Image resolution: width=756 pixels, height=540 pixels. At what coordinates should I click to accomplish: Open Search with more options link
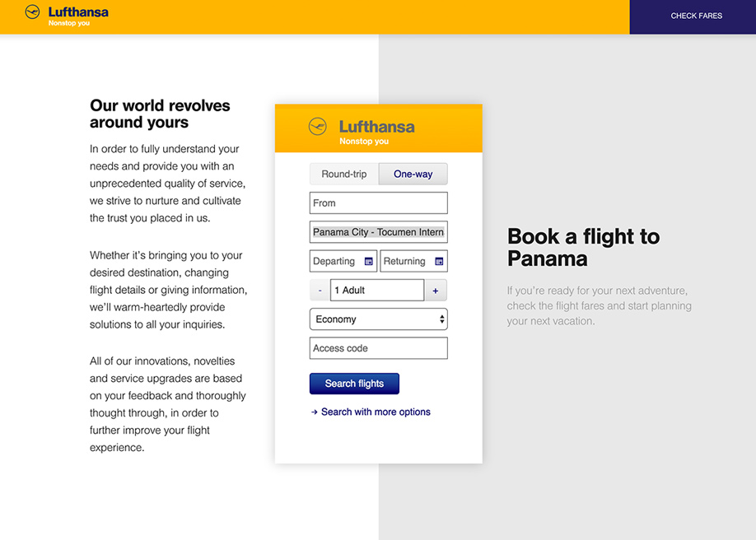[376, 412]
